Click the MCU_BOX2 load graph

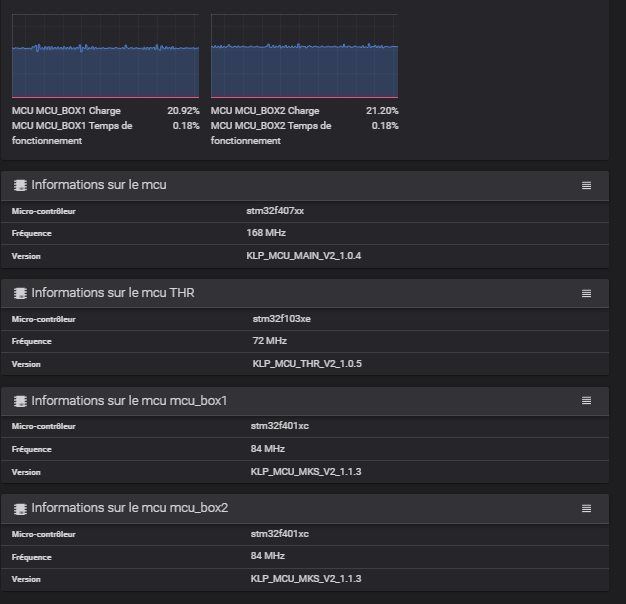point(304,60)
